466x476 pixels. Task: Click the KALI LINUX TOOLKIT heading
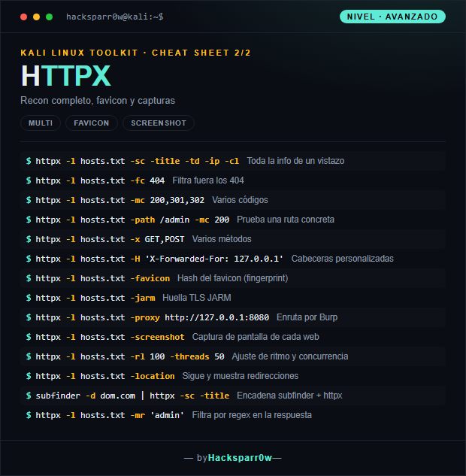coord(135,53)
